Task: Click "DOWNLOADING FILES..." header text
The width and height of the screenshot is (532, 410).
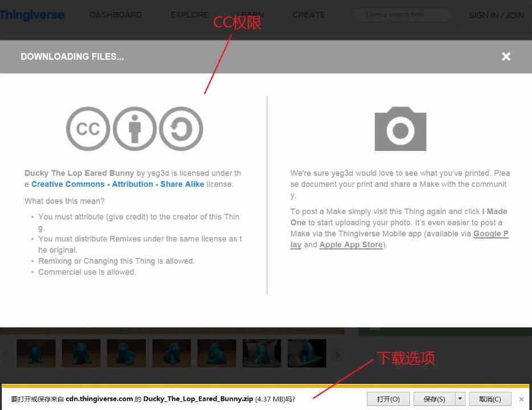Action: point(72,56)
